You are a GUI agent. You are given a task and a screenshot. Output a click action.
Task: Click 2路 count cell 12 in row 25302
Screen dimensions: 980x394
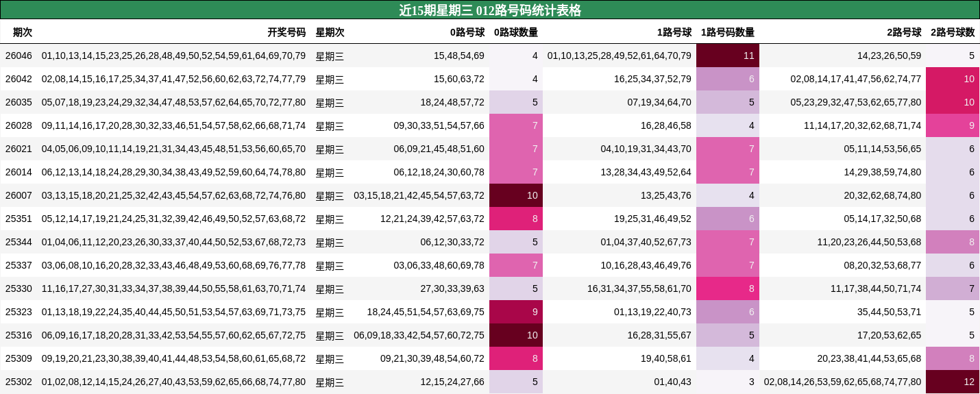(x=953, y=382)
